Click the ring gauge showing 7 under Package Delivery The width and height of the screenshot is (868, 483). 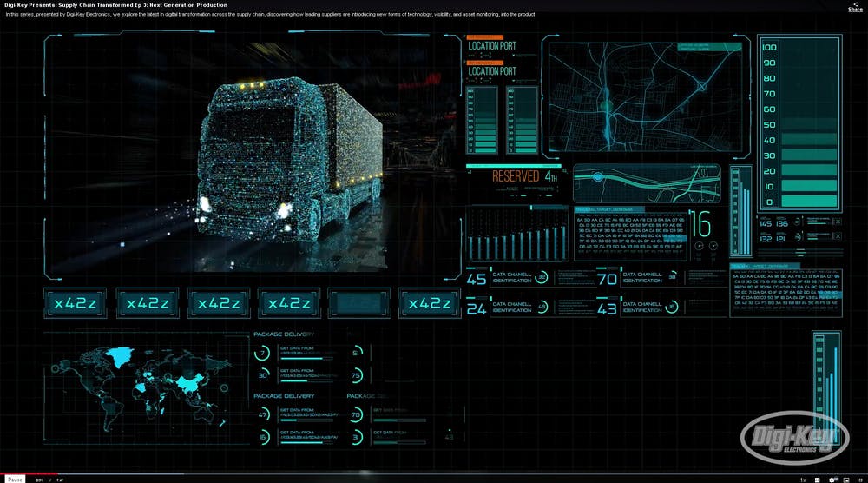263,353
